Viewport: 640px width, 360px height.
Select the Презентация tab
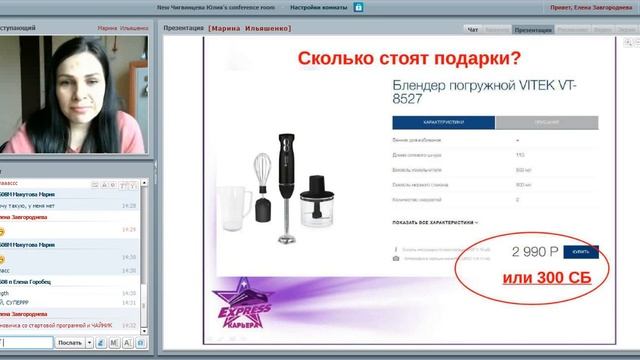coord(533,30)
